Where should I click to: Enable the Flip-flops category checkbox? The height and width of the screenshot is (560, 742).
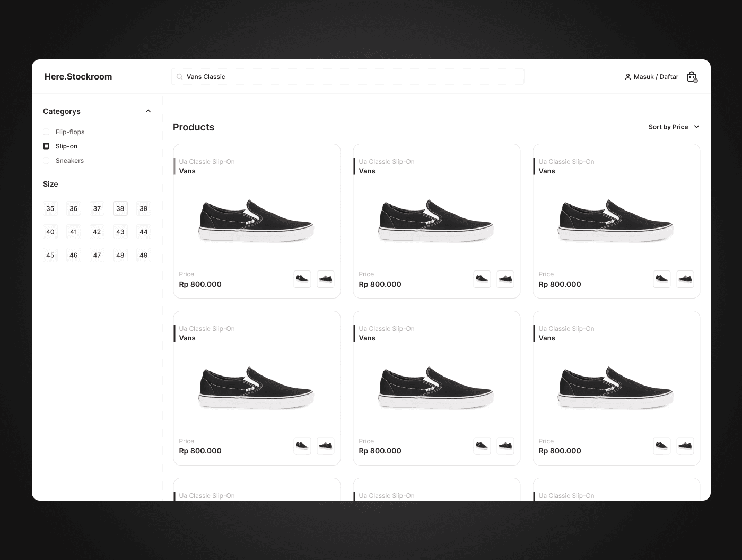point(46,132)
